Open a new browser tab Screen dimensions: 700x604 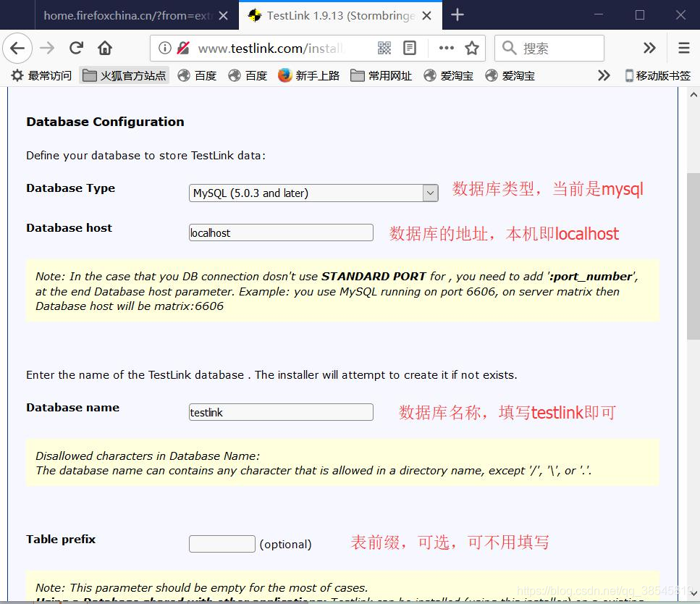[x=457, y=14]
